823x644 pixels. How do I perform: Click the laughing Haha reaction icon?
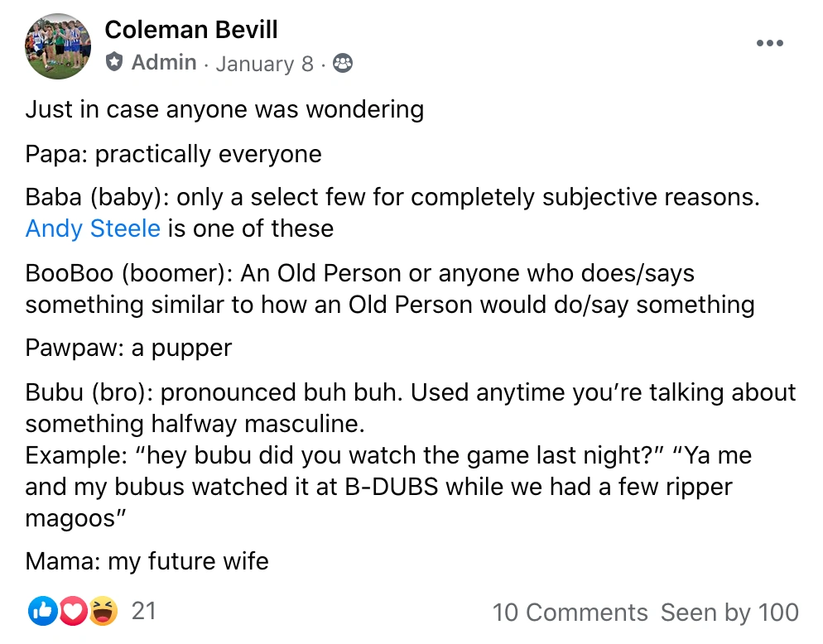pos(103,612)
